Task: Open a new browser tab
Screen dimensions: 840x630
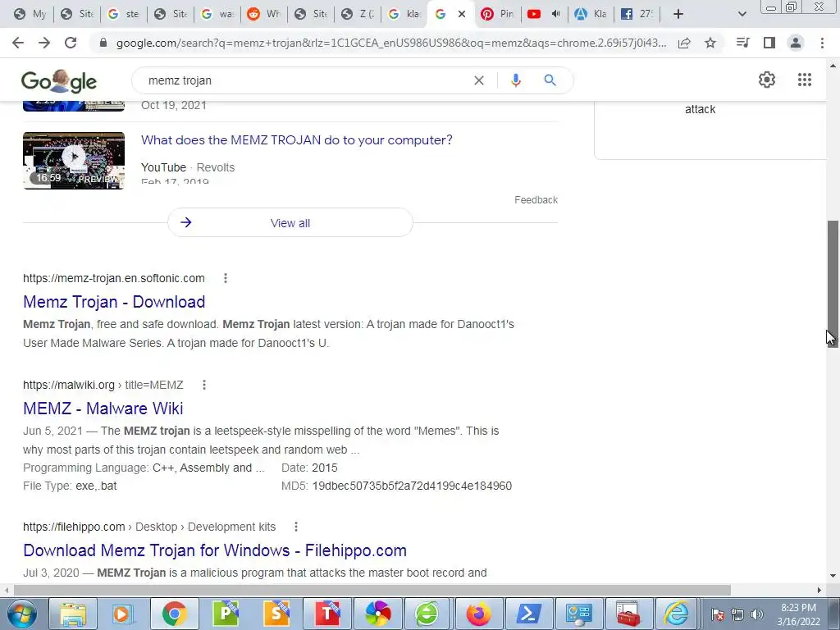Action: [678, 14]
